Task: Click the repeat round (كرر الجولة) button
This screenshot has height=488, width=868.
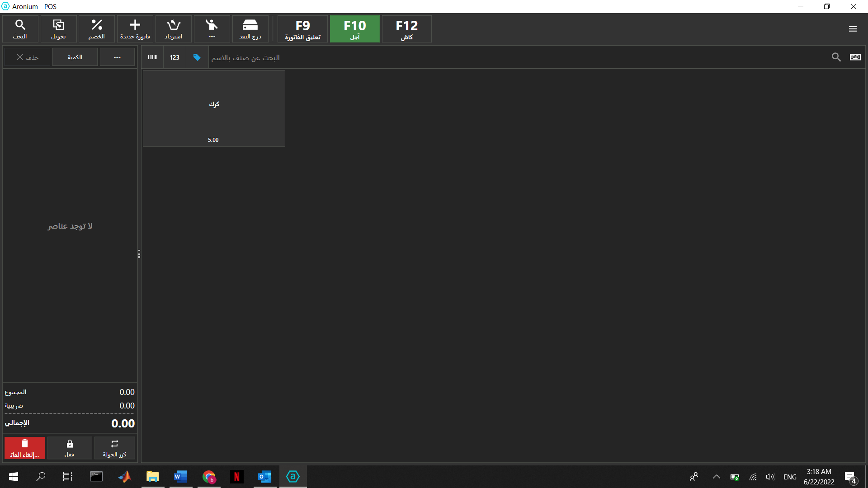Action: point(114,448)
